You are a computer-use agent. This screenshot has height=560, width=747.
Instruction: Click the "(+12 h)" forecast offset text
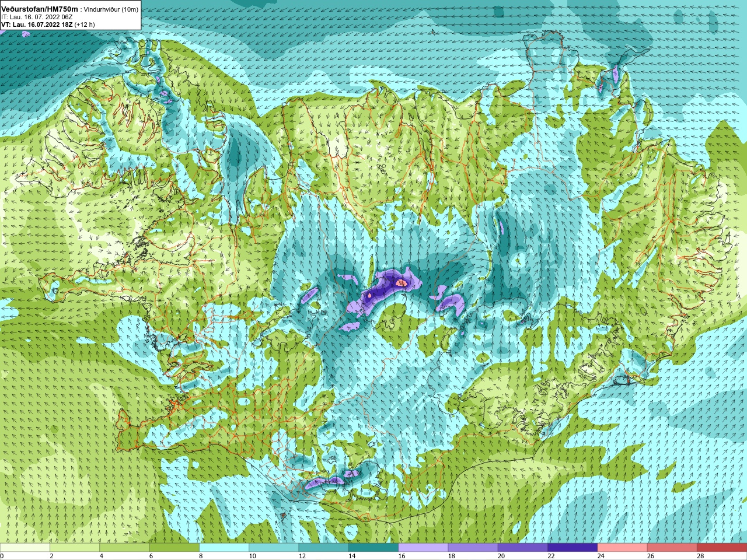pyautogui.click(x=84, y=25)
